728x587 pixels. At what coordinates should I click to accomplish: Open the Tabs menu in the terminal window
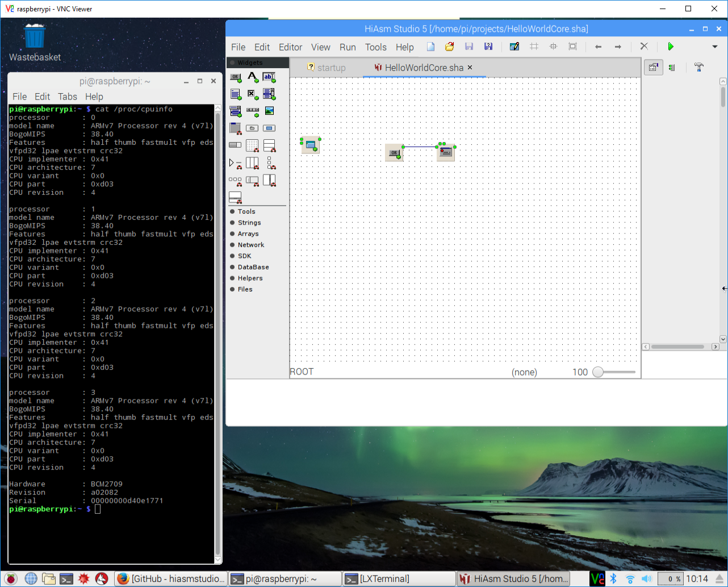(67, 97)
